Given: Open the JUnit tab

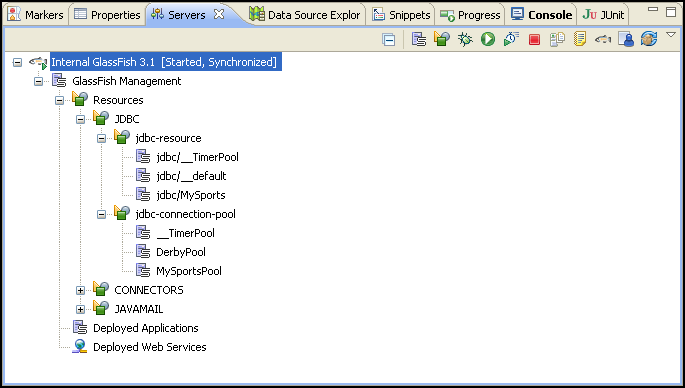Looking at the screenshot, I should (x=603, y=15).
